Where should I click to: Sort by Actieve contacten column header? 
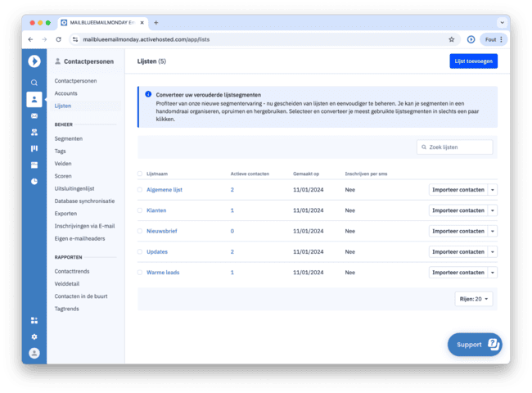pyautogui.click(x=250, y=174)
